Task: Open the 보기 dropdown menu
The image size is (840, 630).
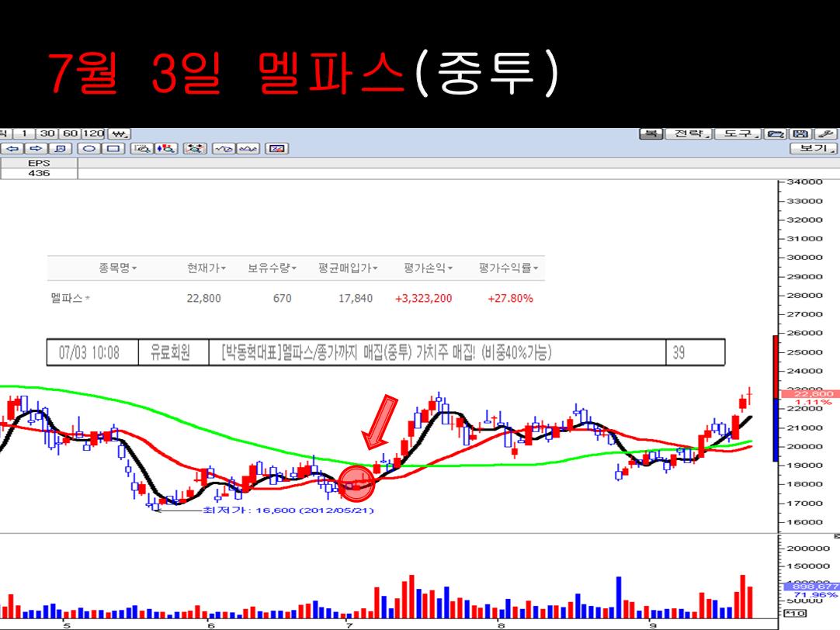Action: tap(813, 147)
